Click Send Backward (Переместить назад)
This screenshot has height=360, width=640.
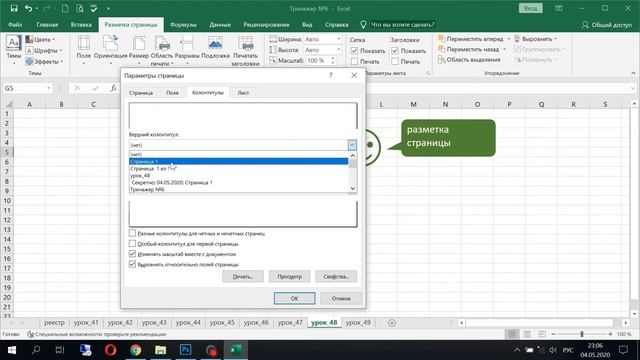[x=469, y=49]
